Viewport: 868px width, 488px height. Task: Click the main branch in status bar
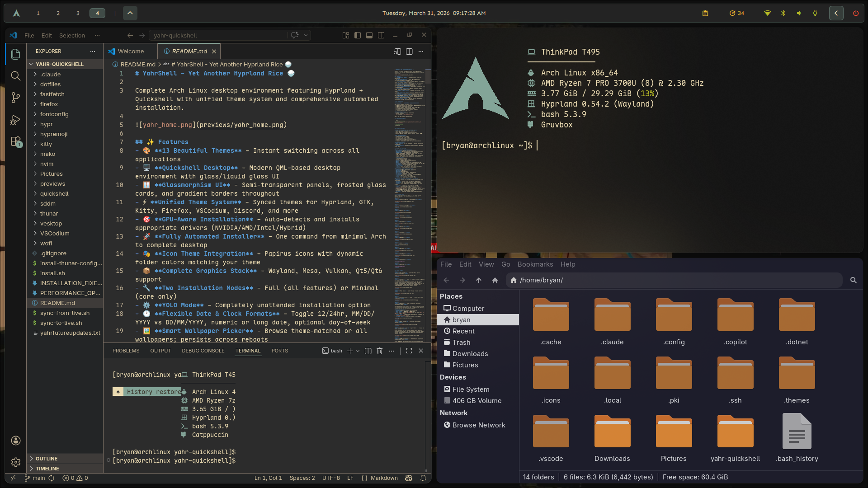click(35, 478)
